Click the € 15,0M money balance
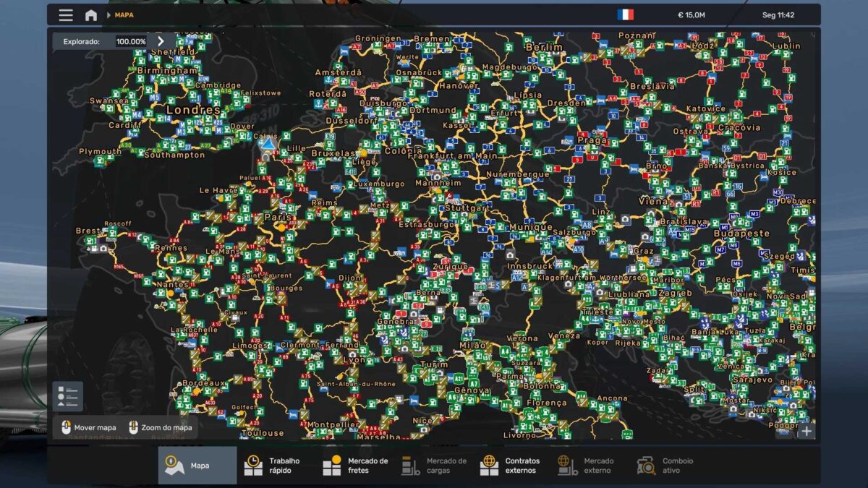868x488 pixels. [691, 15]
